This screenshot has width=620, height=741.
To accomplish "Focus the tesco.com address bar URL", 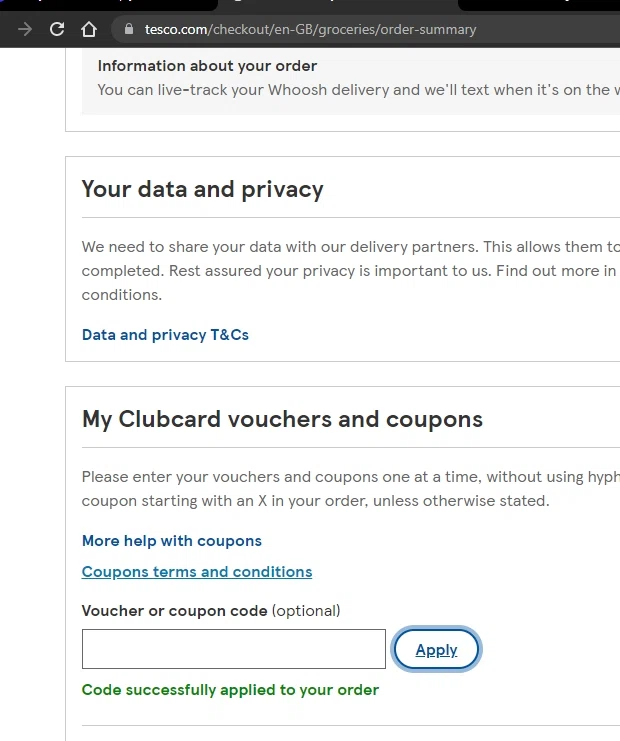I will coord(310,29).
